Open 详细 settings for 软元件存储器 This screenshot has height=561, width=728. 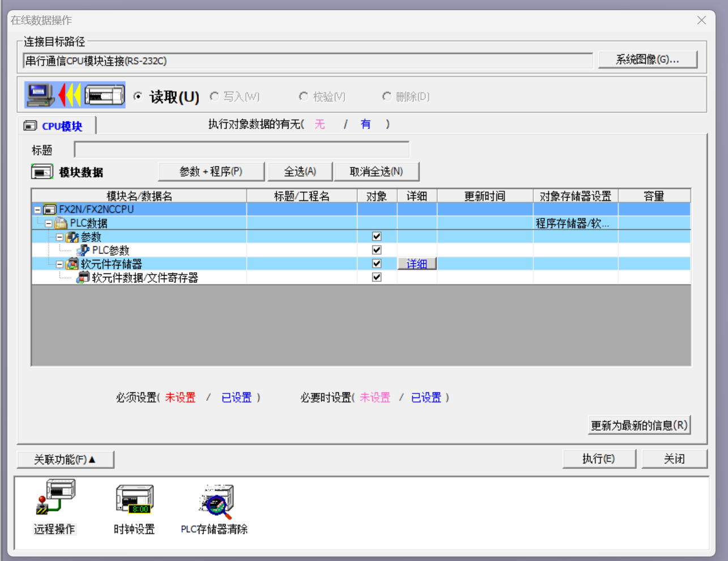tap(416, 264)
